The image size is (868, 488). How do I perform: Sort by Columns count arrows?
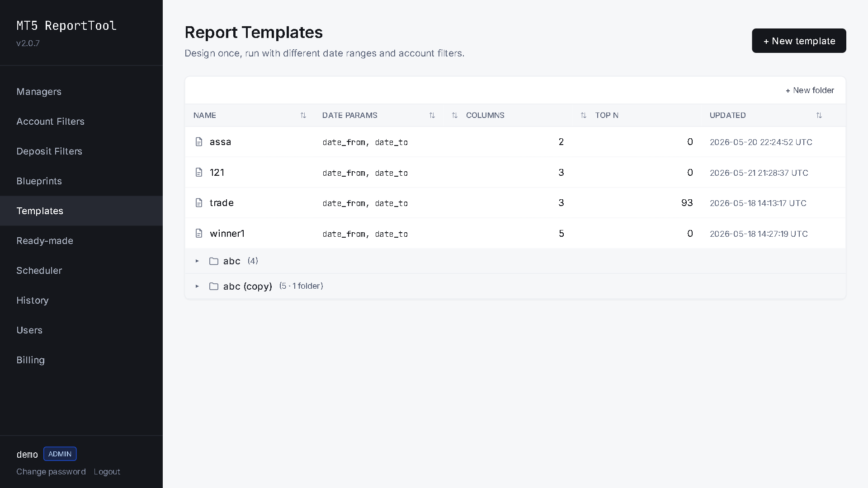click(x=455, y=115)
